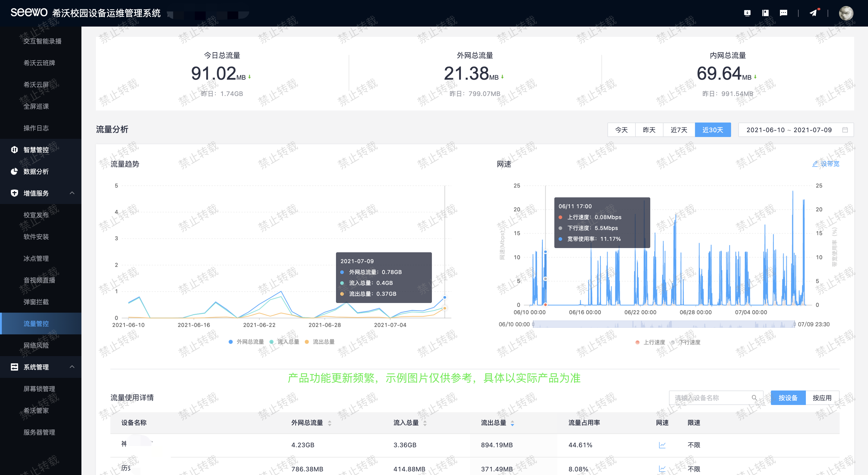The width and height of the screenshot is (868, 475).
Task: Open the paper plane notification icon
Action: pyautogui.click(x=813, y=13)
